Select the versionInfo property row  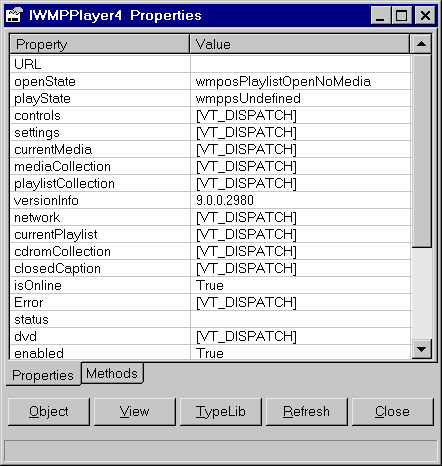pos(210,200)
